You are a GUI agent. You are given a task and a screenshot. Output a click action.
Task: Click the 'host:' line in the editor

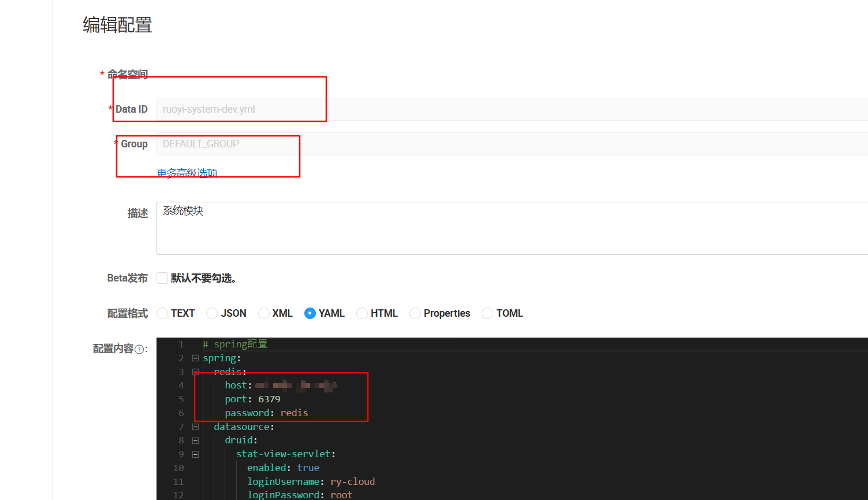[x=281, y=385]
